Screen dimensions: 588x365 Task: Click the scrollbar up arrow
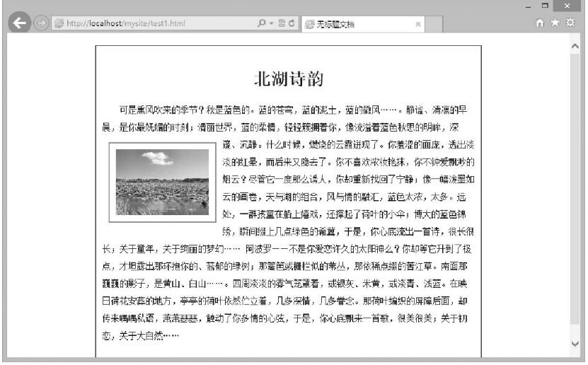point(575,45)
